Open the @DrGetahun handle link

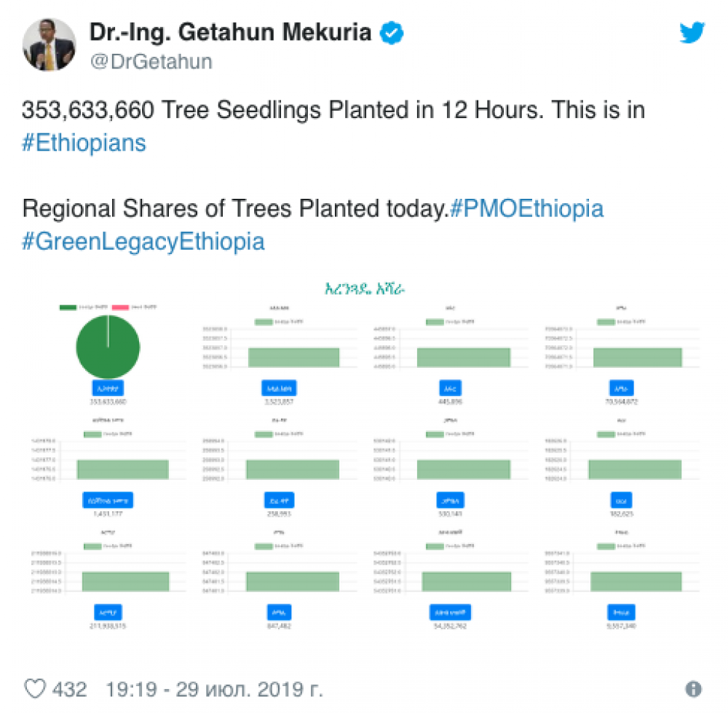(151, 62)
